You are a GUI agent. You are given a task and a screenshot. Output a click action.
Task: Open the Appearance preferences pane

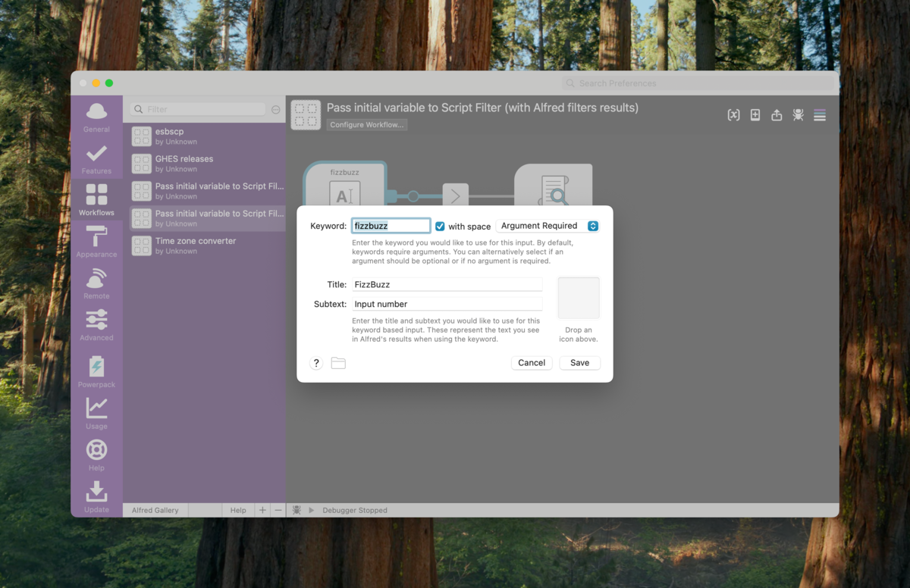click(96, 242)
